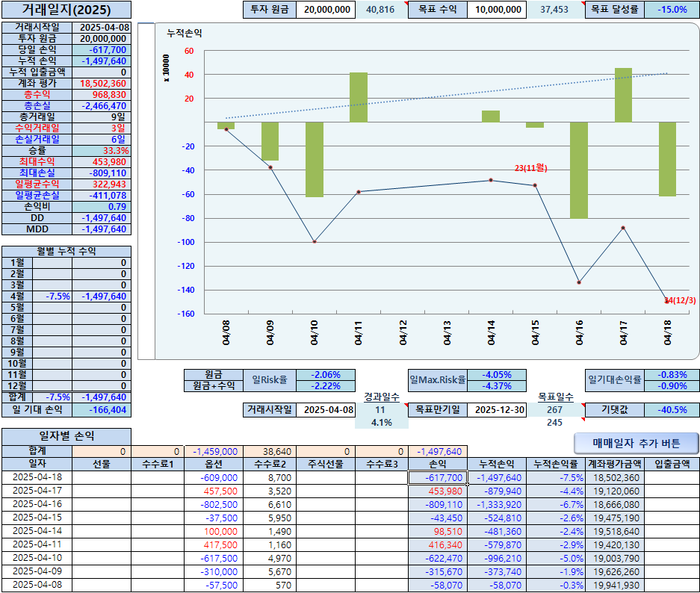Click the 입출금액 column header

672,464
